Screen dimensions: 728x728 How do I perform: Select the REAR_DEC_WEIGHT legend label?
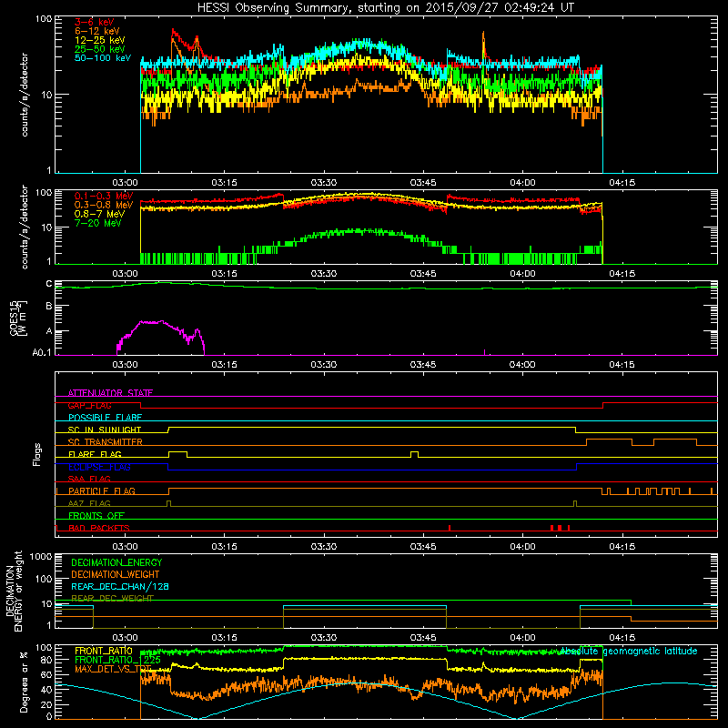click(112, 599)
